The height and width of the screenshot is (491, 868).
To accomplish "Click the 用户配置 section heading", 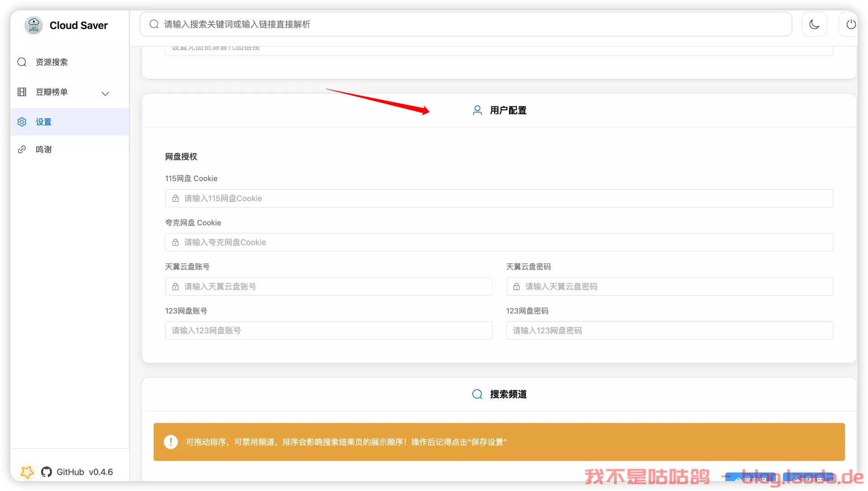I will (508, 110).
